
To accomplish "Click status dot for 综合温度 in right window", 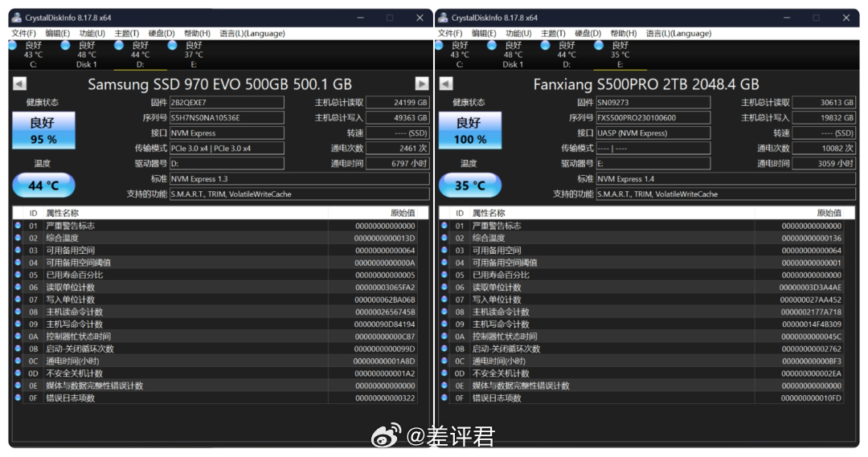I will click(x=444, y=238).
